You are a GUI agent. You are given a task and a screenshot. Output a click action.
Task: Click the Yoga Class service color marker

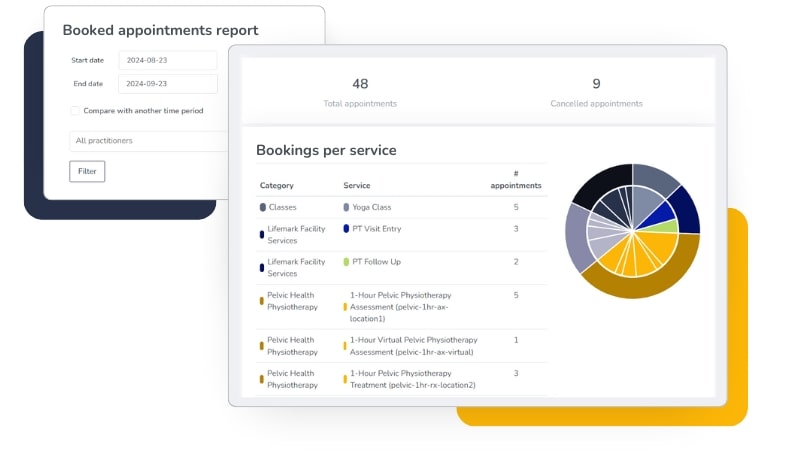[x=346, y=207]
